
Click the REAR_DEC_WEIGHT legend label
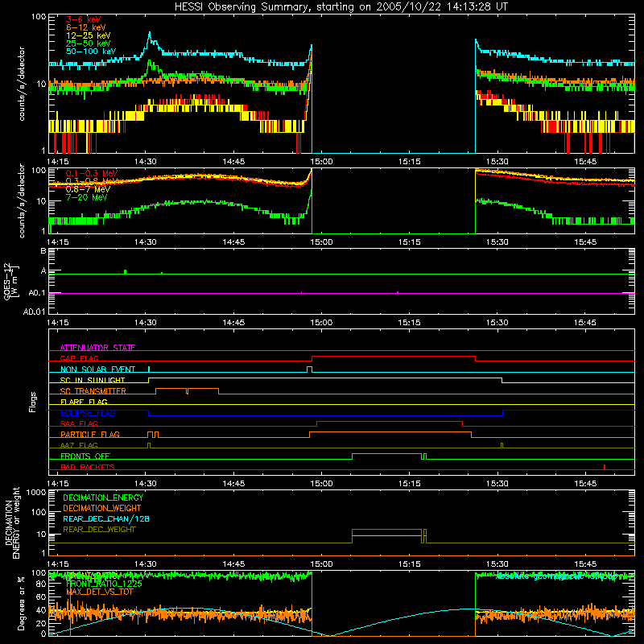[99, 530]
